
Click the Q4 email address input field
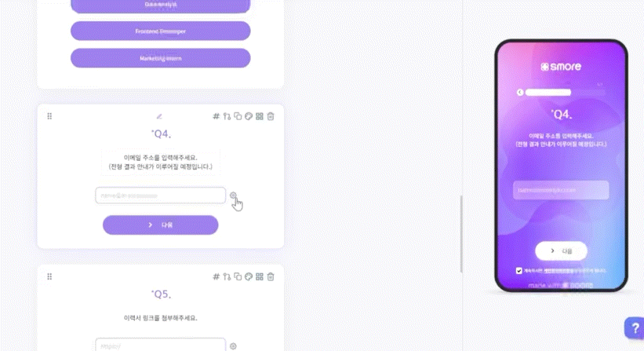(161, 196)
